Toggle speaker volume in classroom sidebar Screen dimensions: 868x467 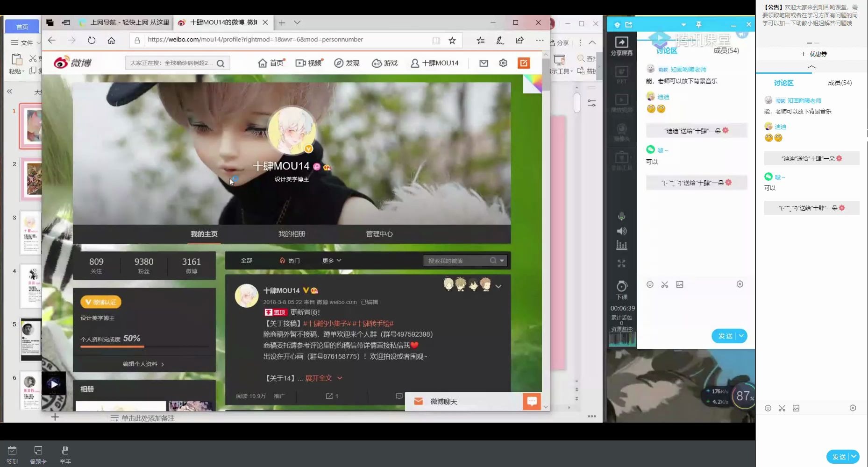621,231
